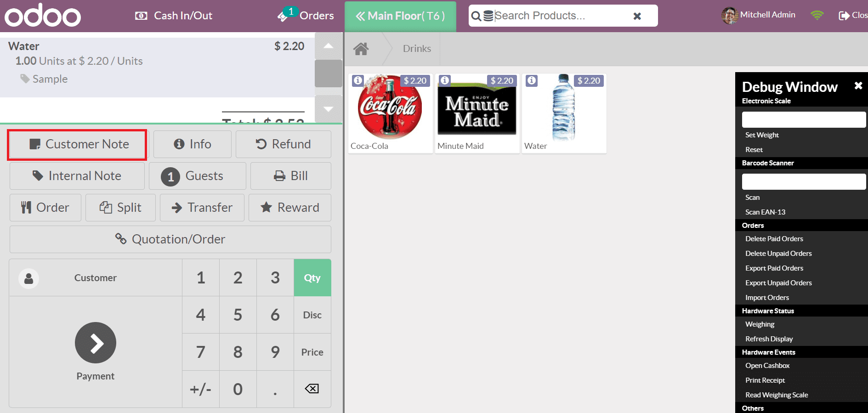Toggle sign with +/- key
Viewport: 868px width, 413px height.
click(201, 390)
